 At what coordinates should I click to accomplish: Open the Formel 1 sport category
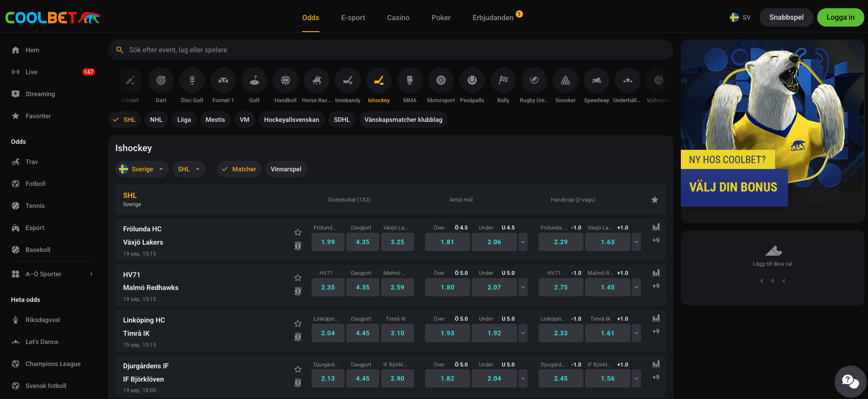[223, 81]
